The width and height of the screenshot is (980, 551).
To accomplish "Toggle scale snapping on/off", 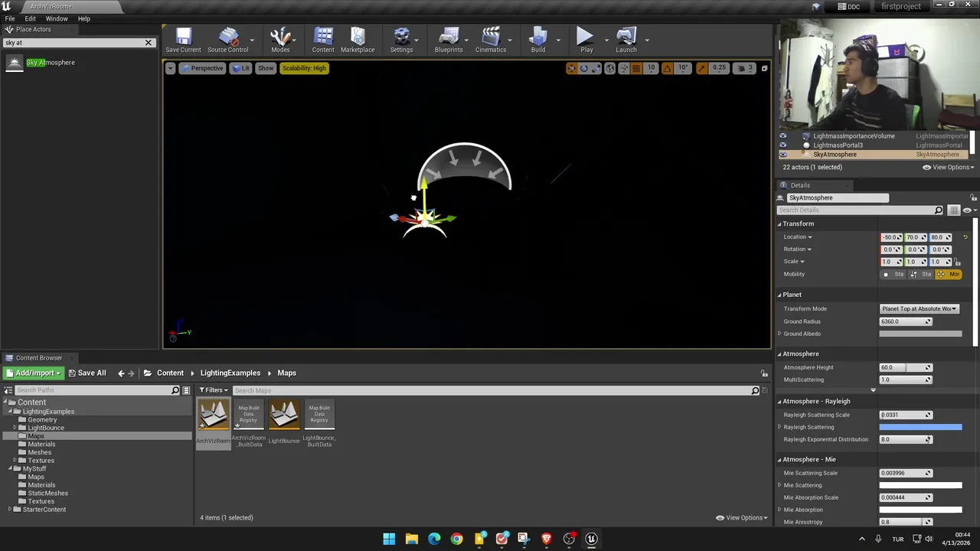I will [701, 68].
